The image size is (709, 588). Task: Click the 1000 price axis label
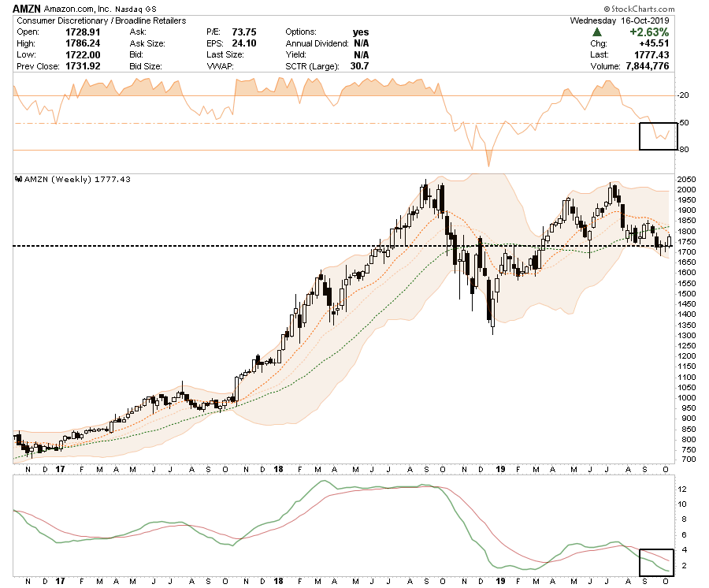[686, 398]
